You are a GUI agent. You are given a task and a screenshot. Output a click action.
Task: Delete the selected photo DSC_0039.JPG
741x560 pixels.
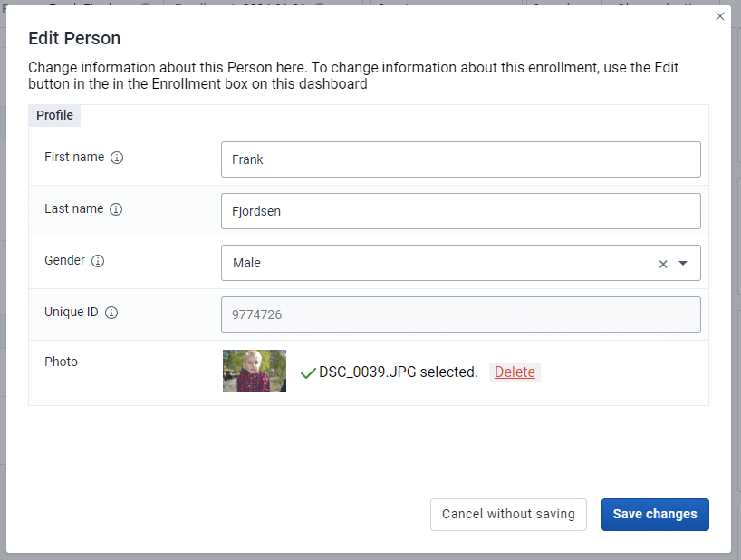coord(515,372)
